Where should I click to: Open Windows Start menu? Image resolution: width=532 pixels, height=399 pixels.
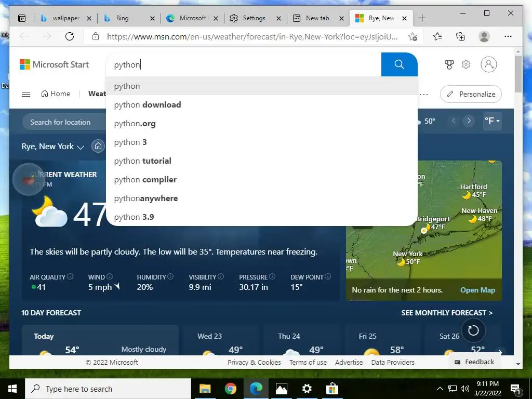[x=12, y=389]
